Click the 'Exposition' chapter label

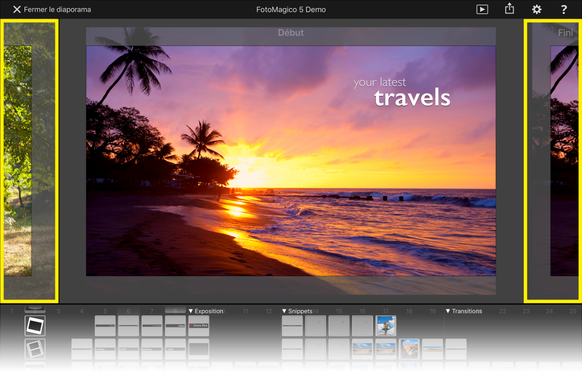click(209, 311)
